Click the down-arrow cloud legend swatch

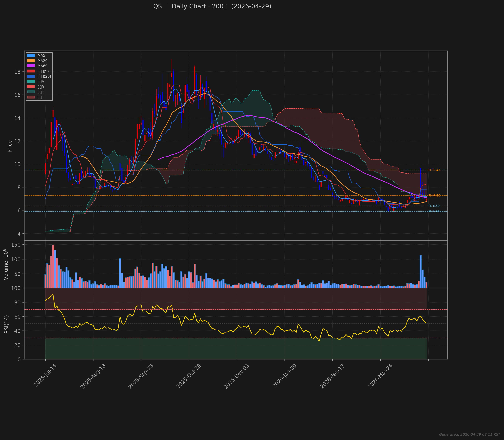[x=31, y=97]
